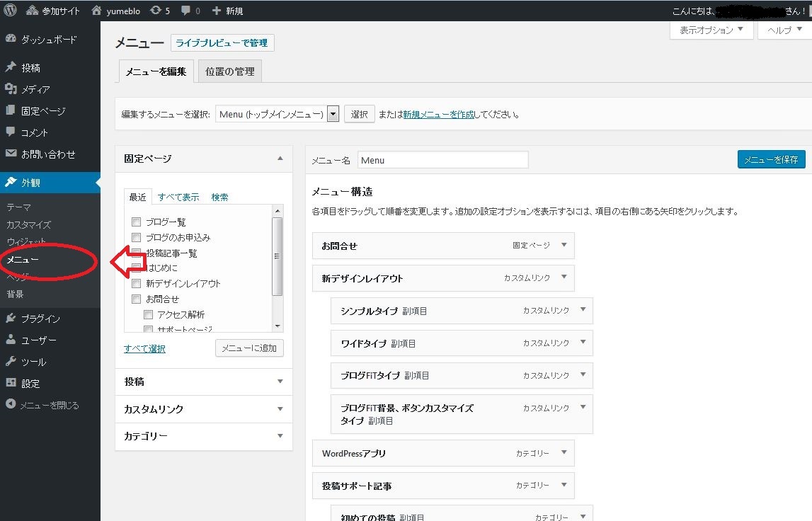Screen dimensions: 812x521
Task: Click ライブプレビューで管理 button
Action: 222,43
